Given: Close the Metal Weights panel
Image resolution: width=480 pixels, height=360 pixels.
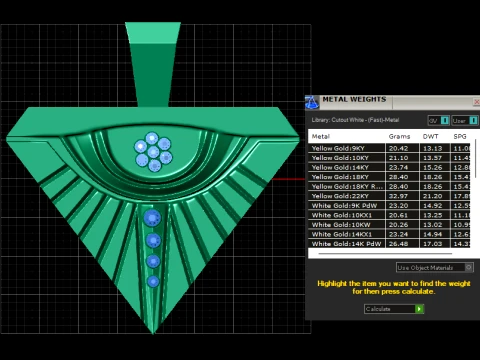Looking at the screenshot, I should pyautogui.click(x=477, y=102).
